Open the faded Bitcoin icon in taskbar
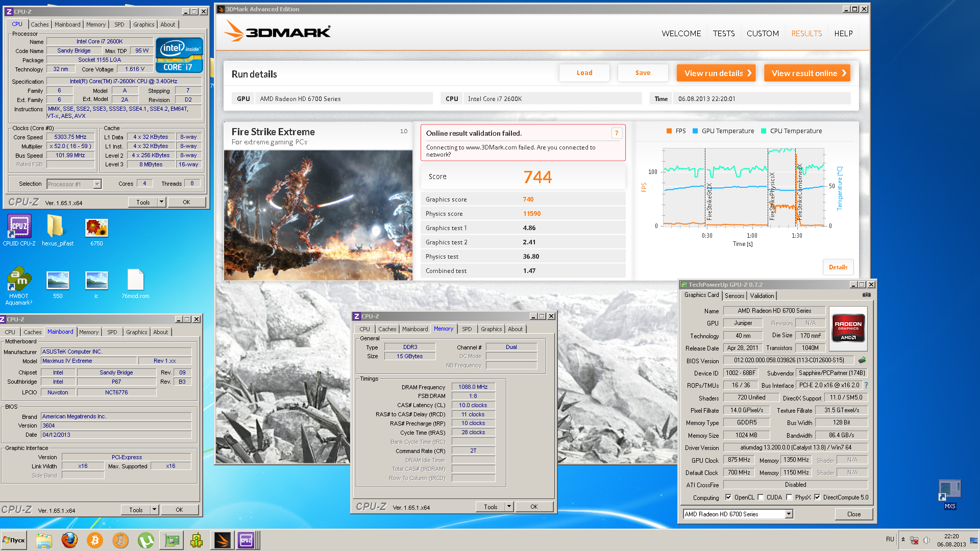The image size is (980, 551). pyautogui.click(x=120, y=540)
